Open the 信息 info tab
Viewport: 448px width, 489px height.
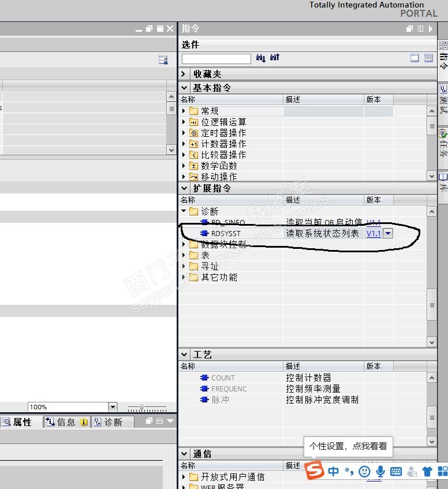click(67, 422)
